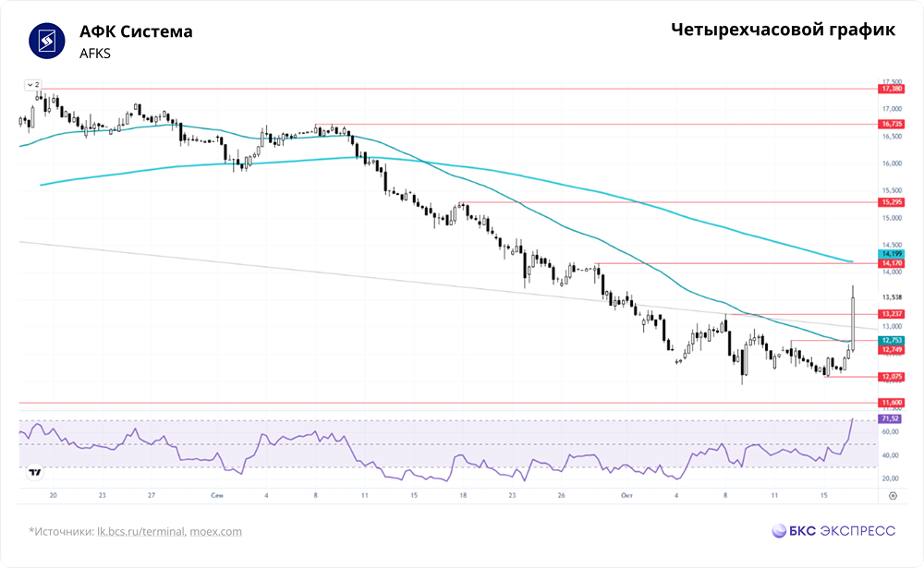
Task: Select the 12,753 moving average label
Action: tap(892, 341)
